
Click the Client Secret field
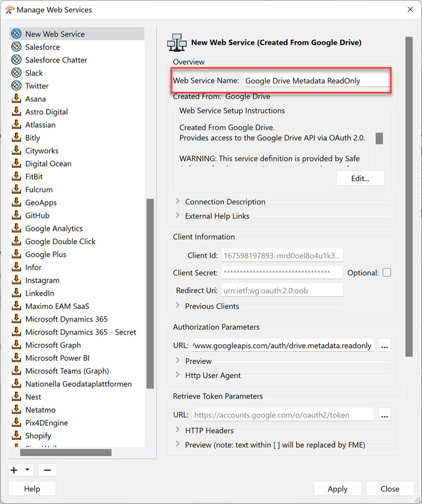(282, 273)
